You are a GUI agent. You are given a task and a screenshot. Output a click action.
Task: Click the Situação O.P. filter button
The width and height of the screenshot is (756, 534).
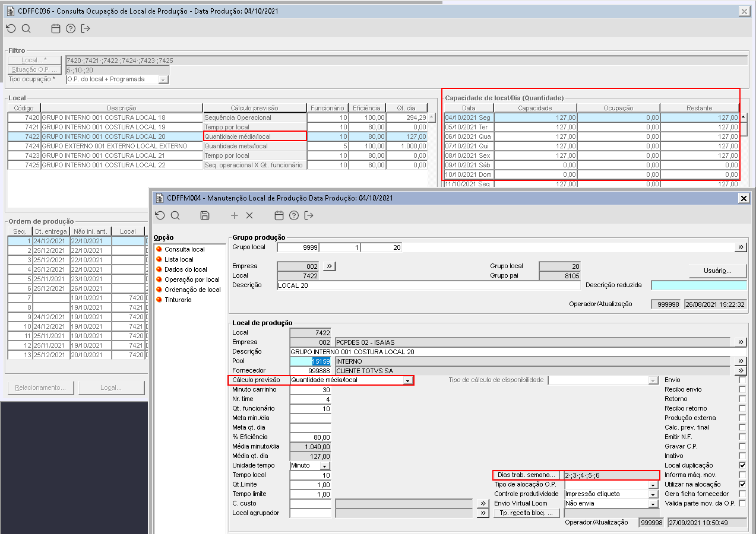point(35,70)
